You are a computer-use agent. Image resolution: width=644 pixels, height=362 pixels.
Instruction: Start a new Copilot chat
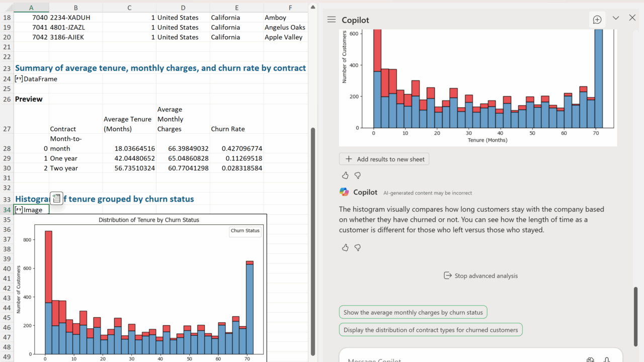pos(597,20)
